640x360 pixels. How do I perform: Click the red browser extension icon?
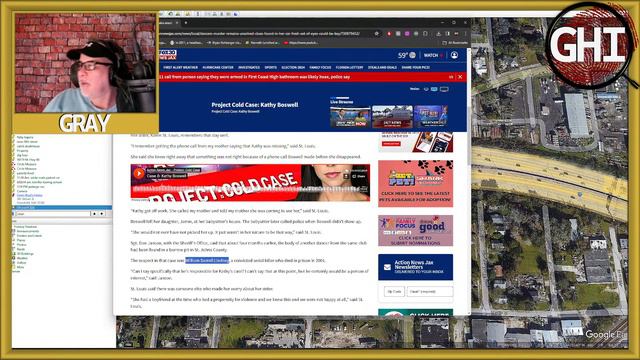[x=389, y=33]
